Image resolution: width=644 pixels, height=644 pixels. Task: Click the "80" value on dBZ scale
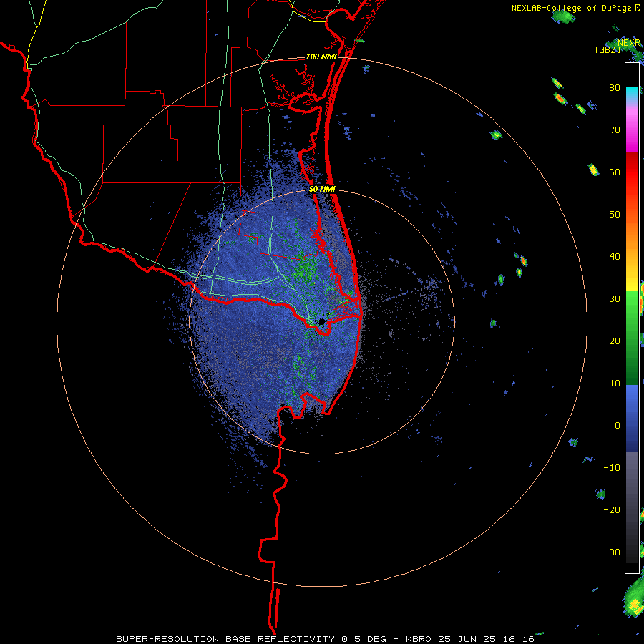pos(615,87)
